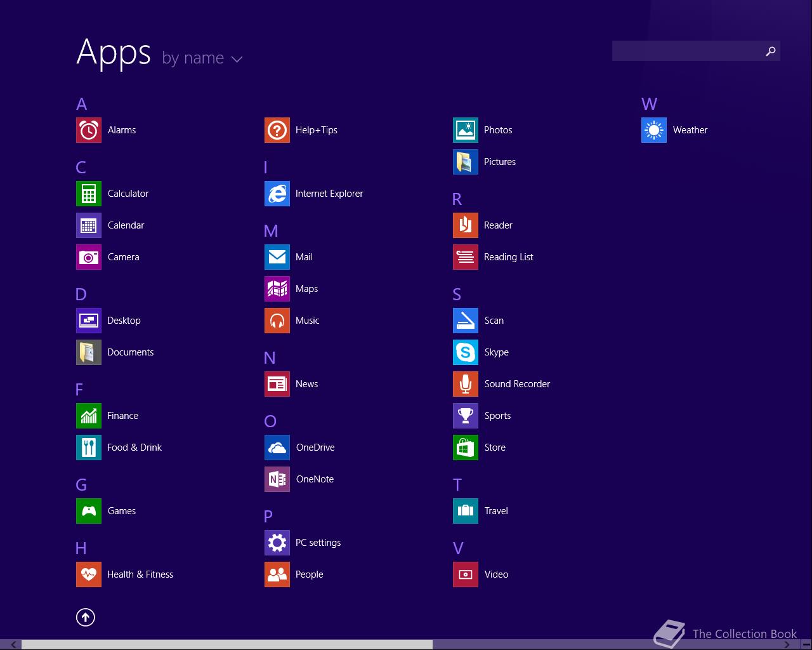Select letter heading C
The height and width of the screenshot is (650, 812).
[81, 168]
